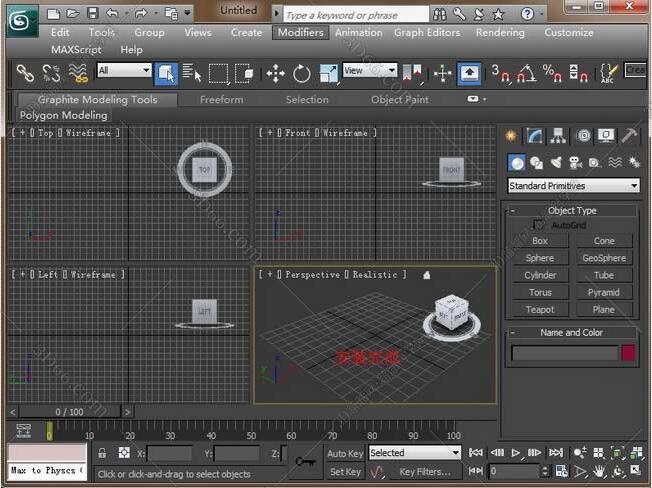Select the Move transform tool
This screenshot has height=488, width=652.
click(275, 73)
